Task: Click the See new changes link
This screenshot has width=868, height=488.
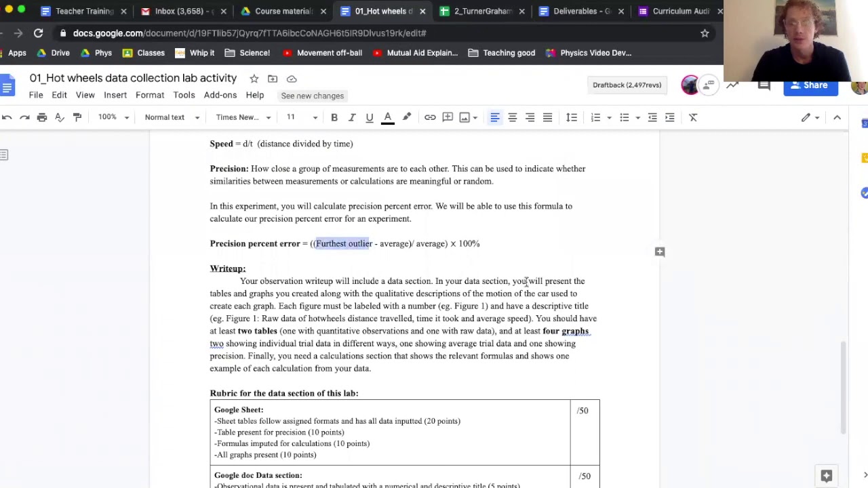Action: pyautogui.click(x=313, y=96)
